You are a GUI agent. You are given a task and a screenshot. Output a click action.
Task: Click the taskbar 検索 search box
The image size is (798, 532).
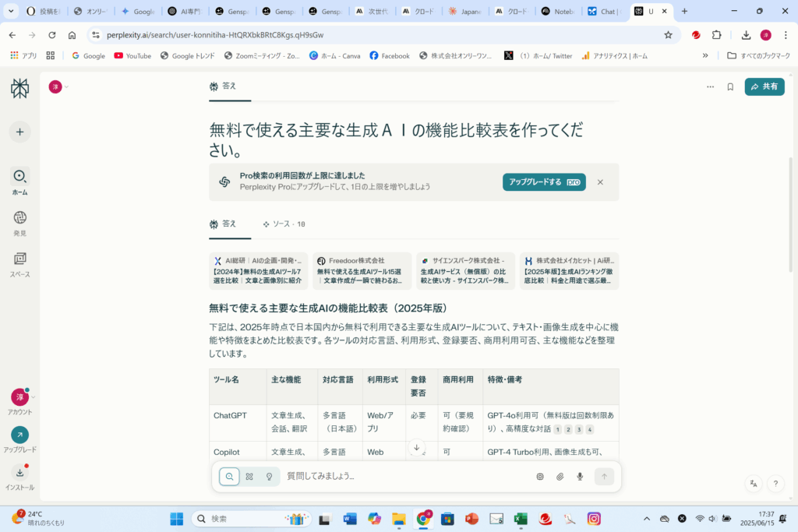click(252, 519)
